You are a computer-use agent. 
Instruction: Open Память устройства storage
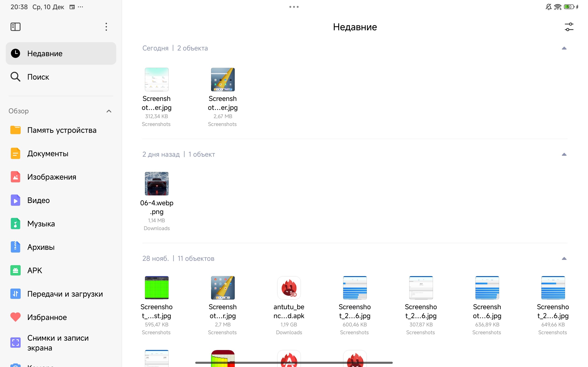[x=62, y=130]
